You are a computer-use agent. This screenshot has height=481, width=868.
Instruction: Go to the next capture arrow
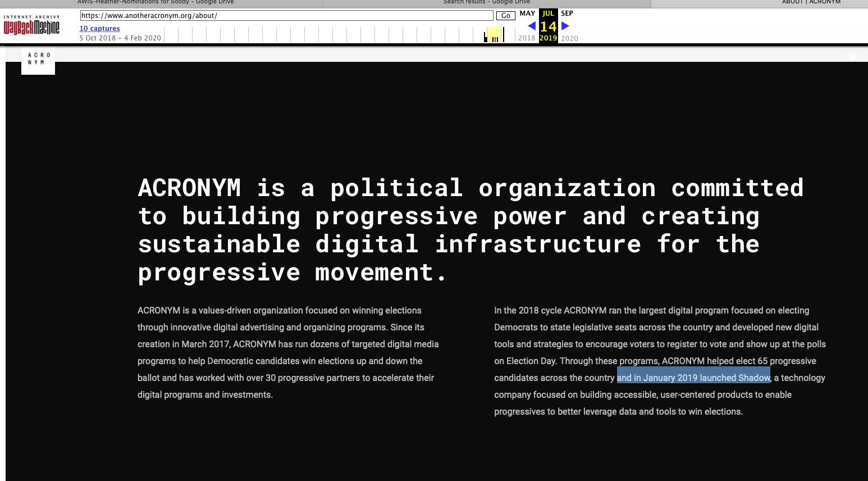565,26
